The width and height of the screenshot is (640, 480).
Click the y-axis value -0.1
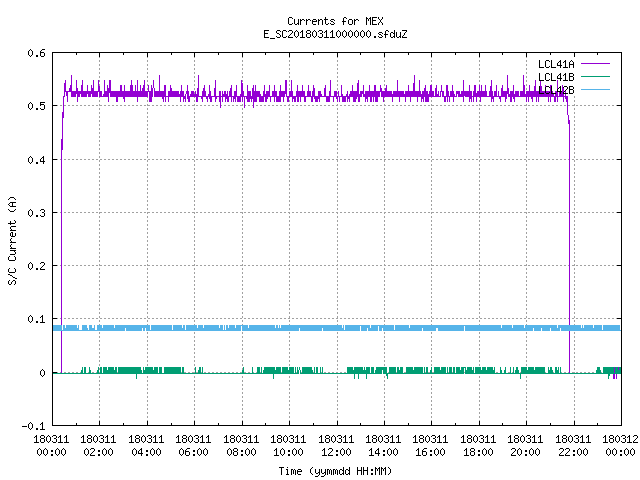click(33, 426)
